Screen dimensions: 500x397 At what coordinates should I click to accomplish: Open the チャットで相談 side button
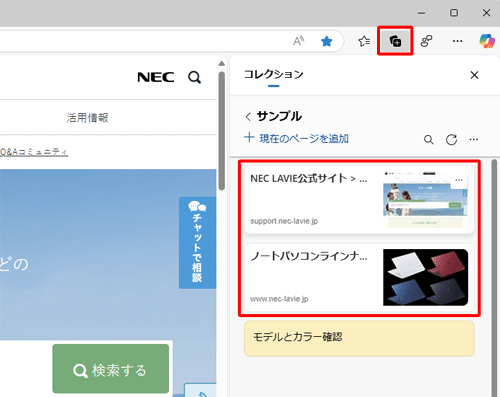tap(197, 243)
